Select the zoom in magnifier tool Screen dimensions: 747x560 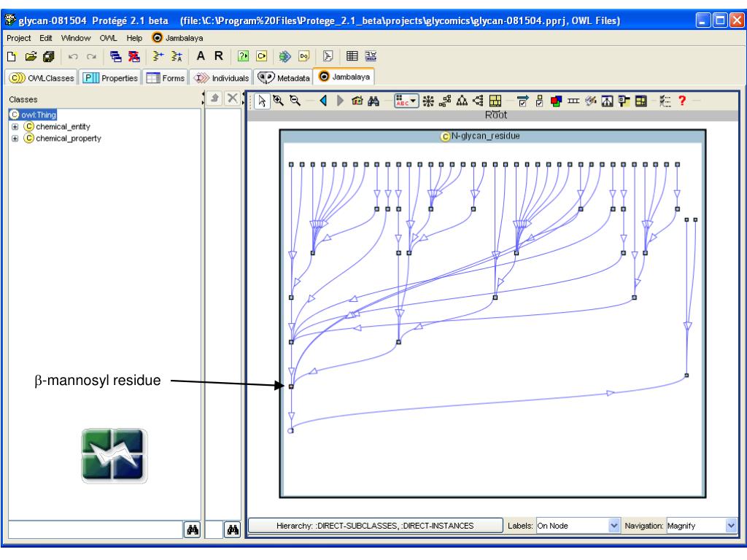[x=278, y=101]
